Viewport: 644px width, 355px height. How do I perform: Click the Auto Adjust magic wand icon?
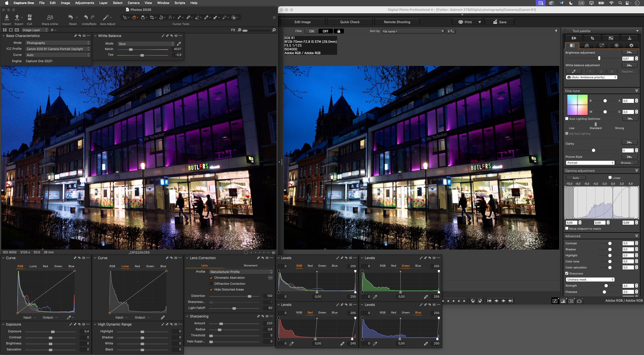pos(106,18)
